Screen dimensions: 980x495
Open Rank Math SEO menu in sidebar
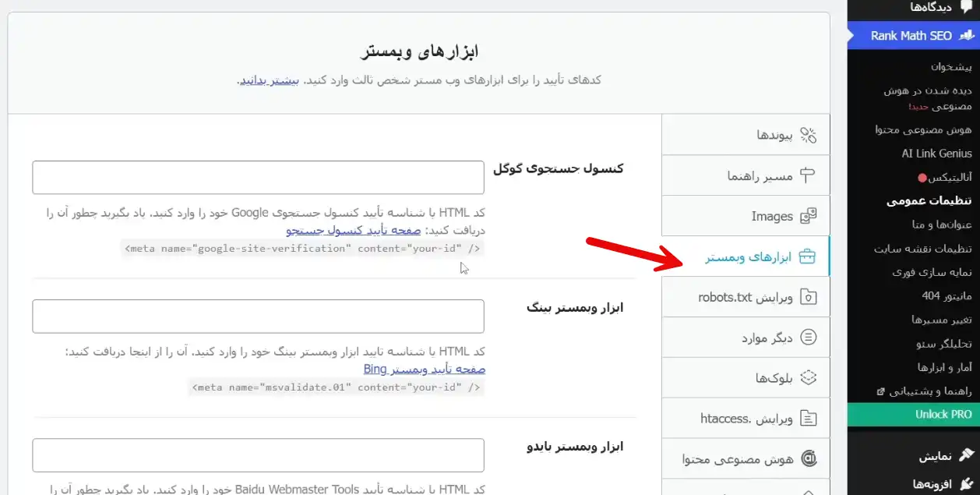coord(914,36)
